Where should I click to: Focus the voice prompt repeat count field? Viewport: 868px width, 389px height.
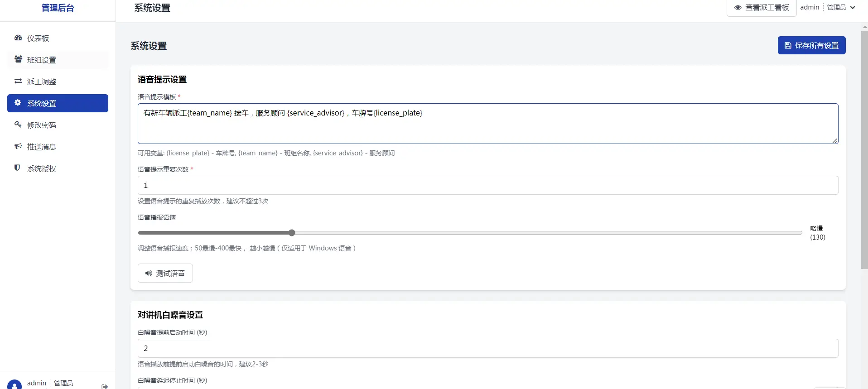coord(487,185)
